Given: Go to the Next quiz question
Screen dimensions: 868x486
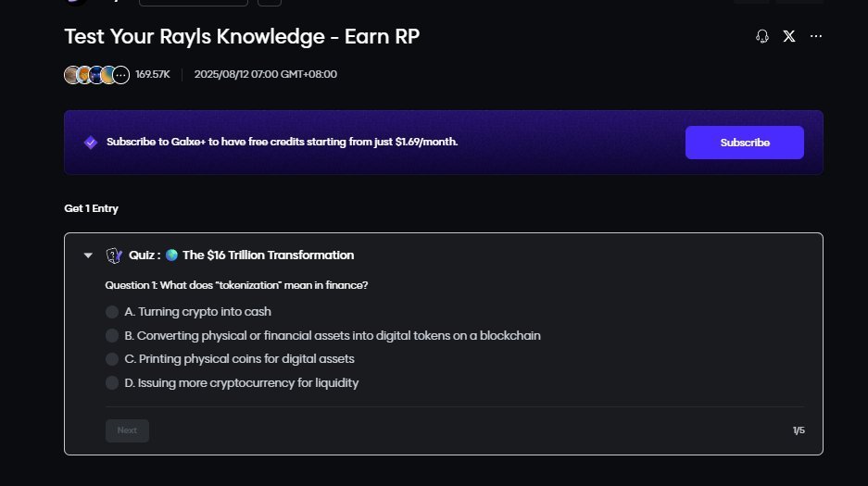Looking at the screenshot, I should (x=127, y=430).
